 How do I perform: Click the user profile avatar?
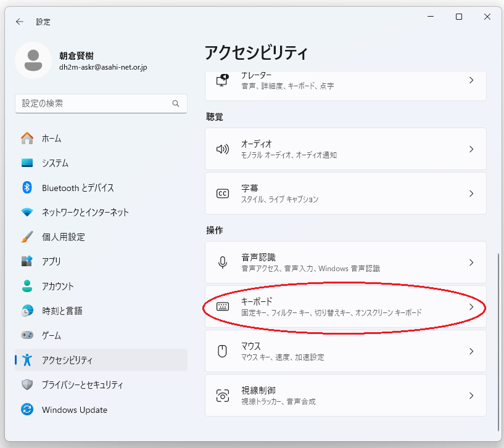[x=33, y=60]
